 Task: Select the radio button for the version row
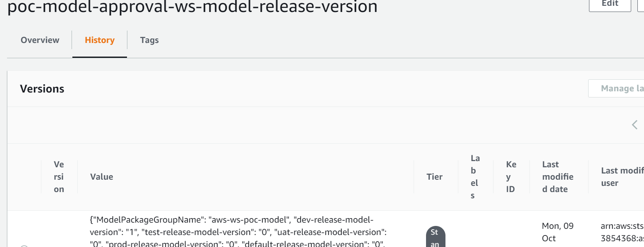[x=24, y=245]
